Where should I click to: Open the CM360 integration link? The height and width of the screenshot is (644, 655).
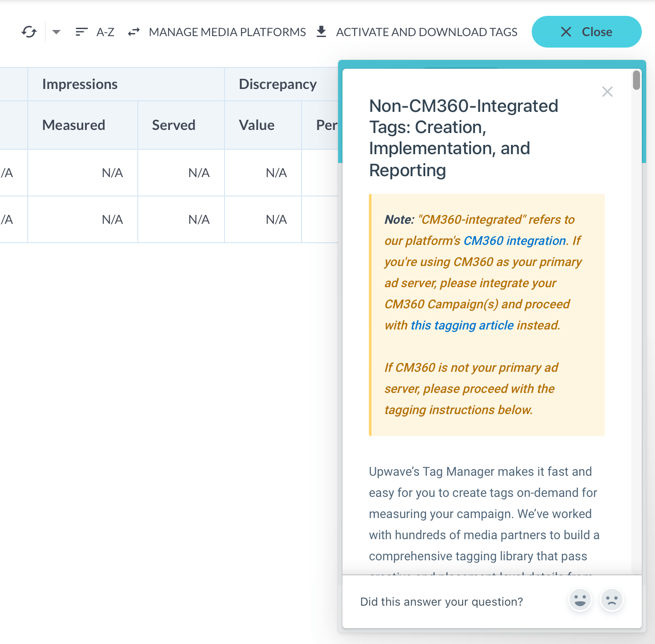coord(515,241)
